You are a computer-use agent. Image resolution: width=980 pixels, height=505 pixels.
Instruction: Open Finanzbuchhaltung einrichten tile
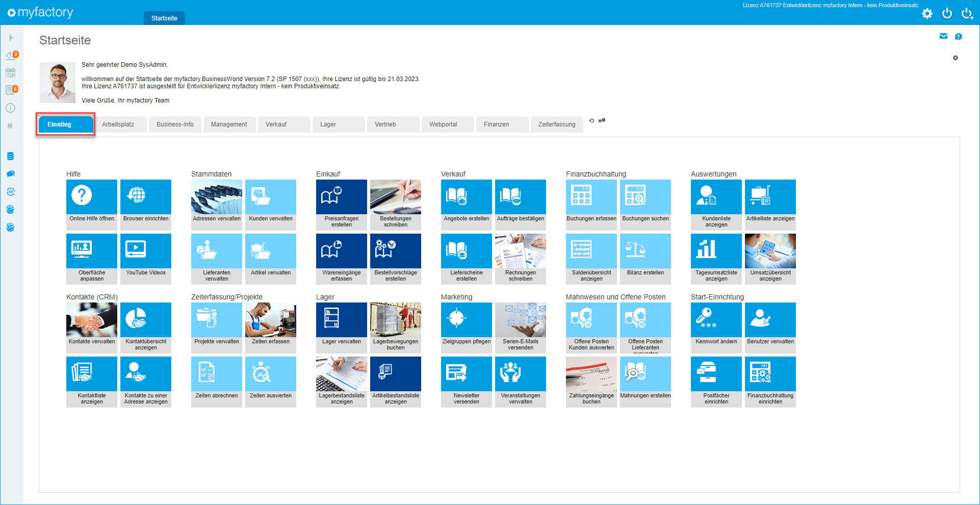770,382
